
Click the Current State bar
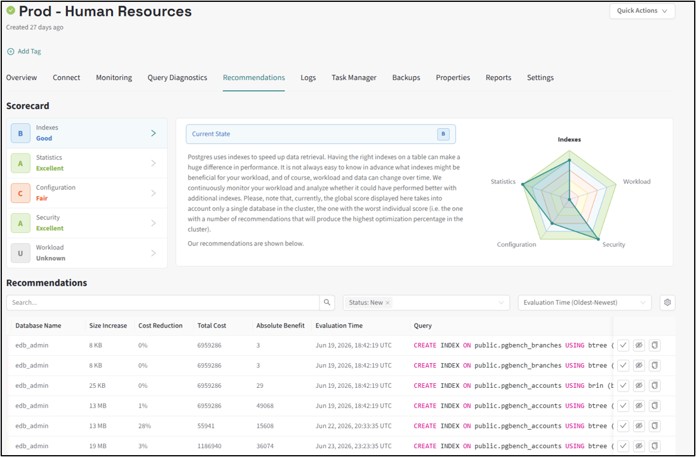click(x=320, y=134)
